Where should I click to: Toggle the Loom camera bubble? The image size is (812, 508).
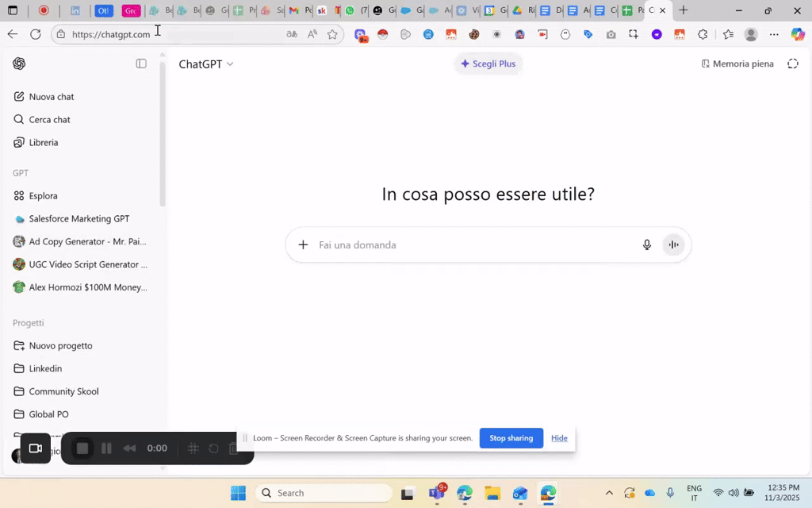35,448
